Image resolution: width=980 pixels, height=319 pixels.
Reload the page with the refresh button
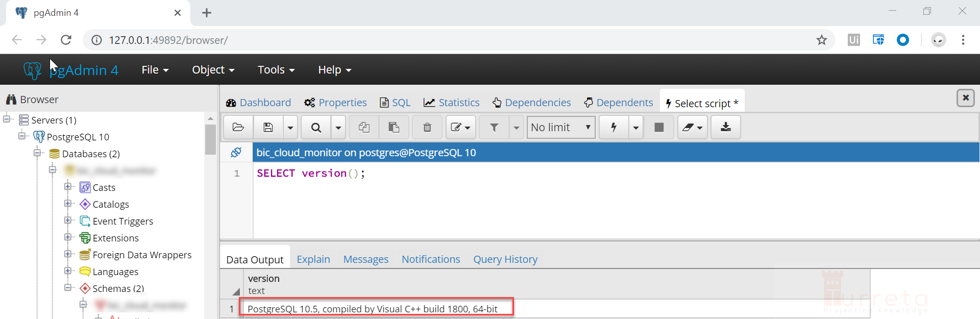(x=66, y=40)
